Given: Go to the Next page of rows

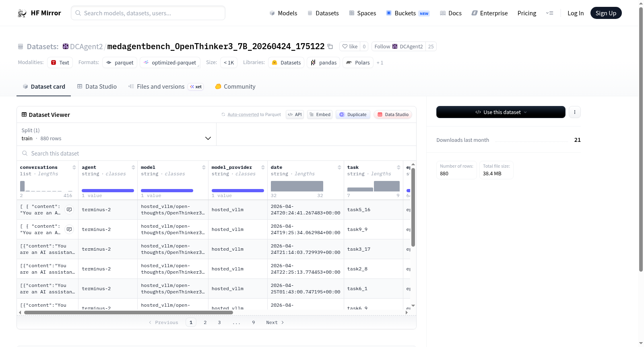Looking at the screenshot, I should 275,322.
